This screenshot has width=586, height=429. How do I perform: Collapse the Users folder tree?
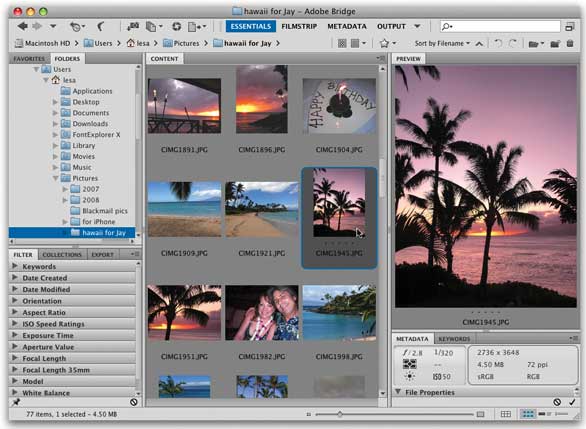[36, 70]
